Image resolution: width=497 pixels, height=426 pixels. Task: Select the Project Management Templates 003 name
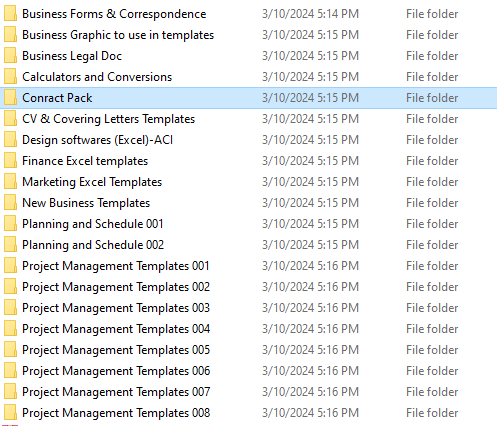click(x=116, y=308)
